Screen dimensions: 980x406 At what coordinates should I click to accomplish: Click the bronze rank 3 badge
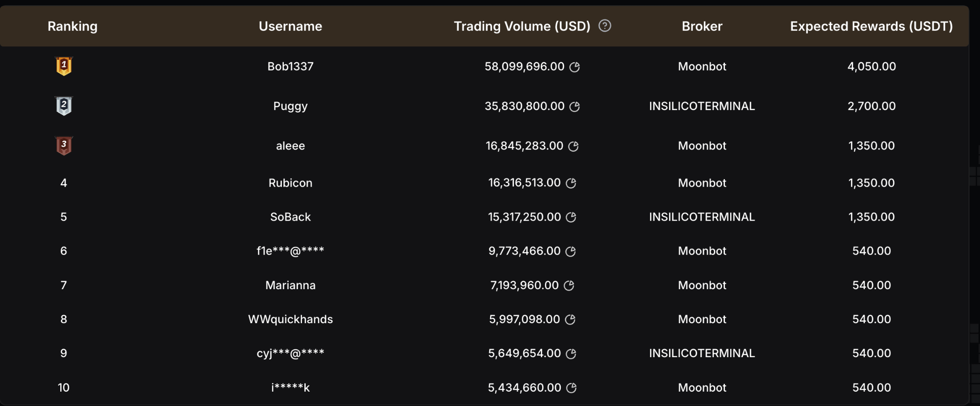(x=64, y=146)
